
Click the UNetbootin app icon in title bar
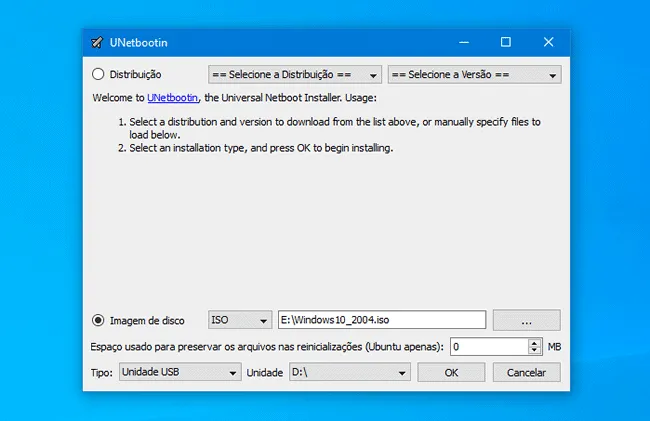(x=97, y=43)
